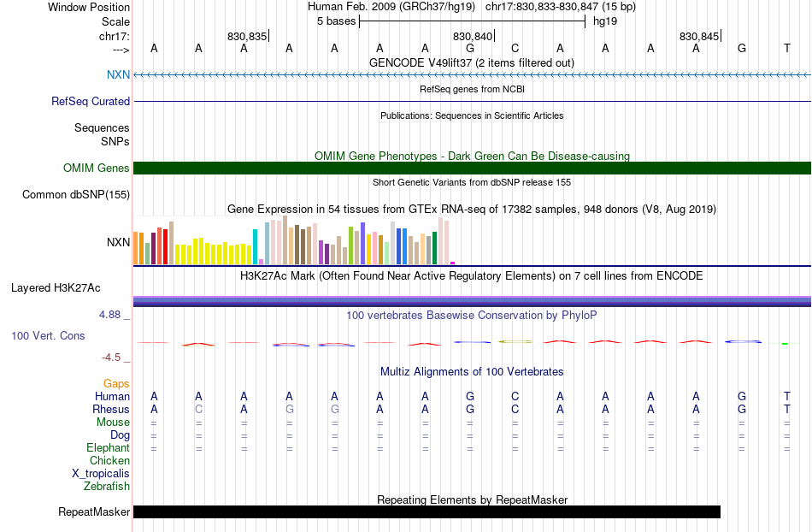Click the C base in the top sequence row
The height and width of the screenshot is (532, 812).
(515, 48)
